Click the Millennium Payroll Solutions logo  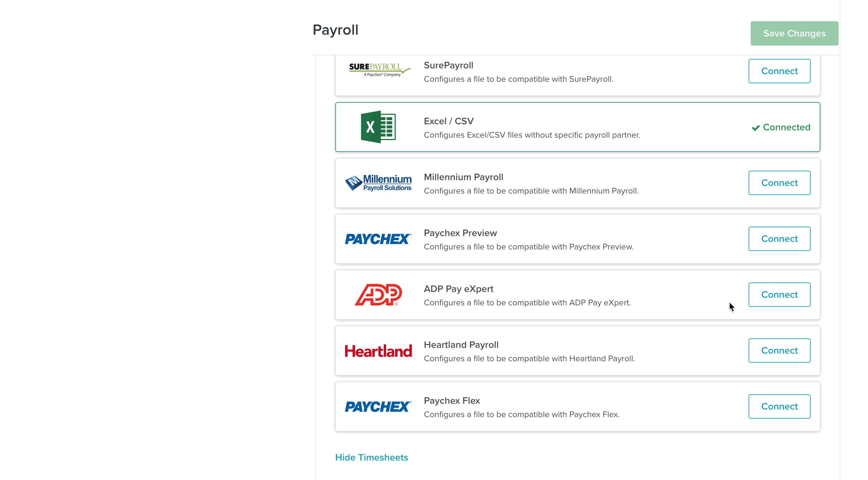click(x=378, y=183)
